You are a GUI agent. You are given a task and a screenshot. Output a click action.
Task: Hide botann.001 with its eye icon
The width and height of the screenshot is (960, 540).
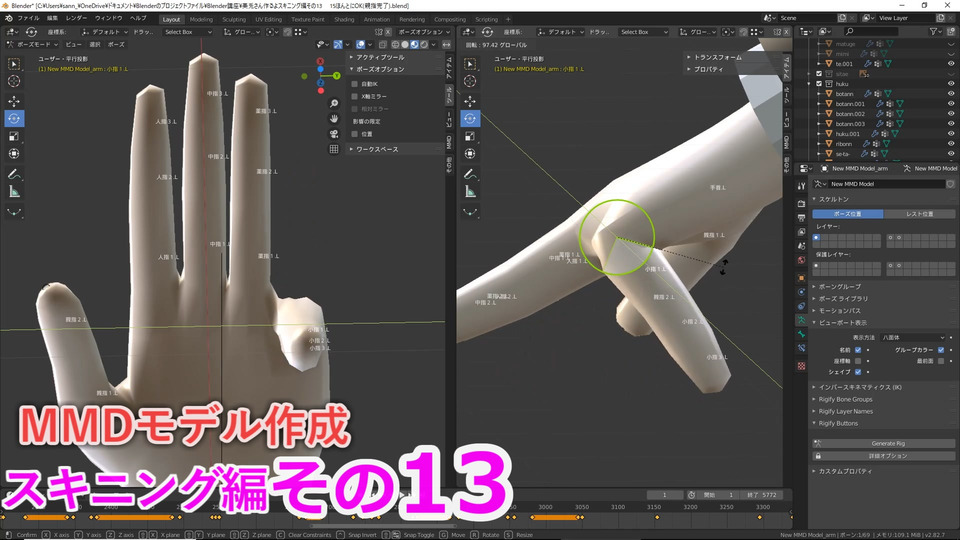click(x=951, y=104)
